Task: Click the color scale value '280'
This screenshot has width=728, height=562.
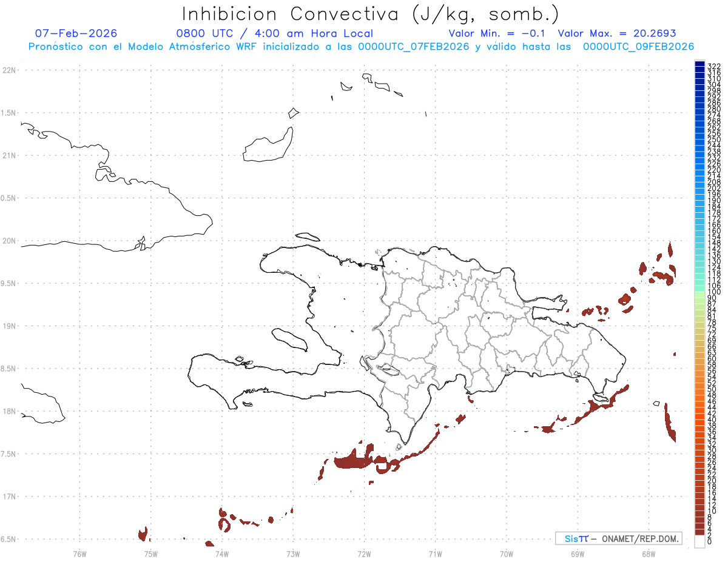Action: point(714,109)
